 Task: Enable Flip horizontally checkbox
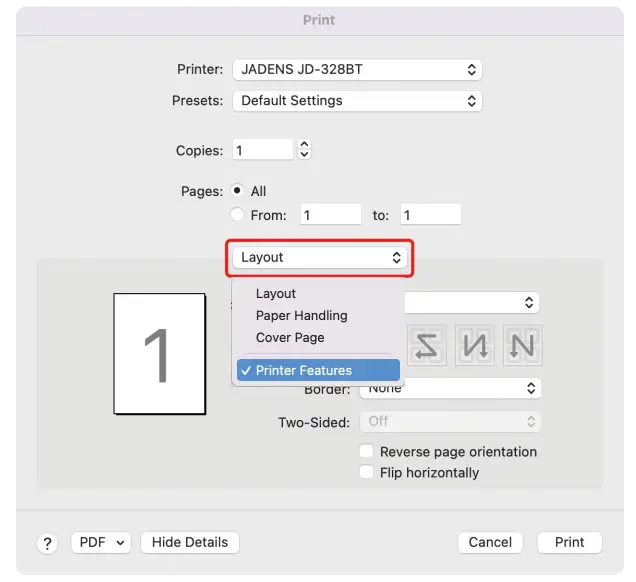[366, 472]
